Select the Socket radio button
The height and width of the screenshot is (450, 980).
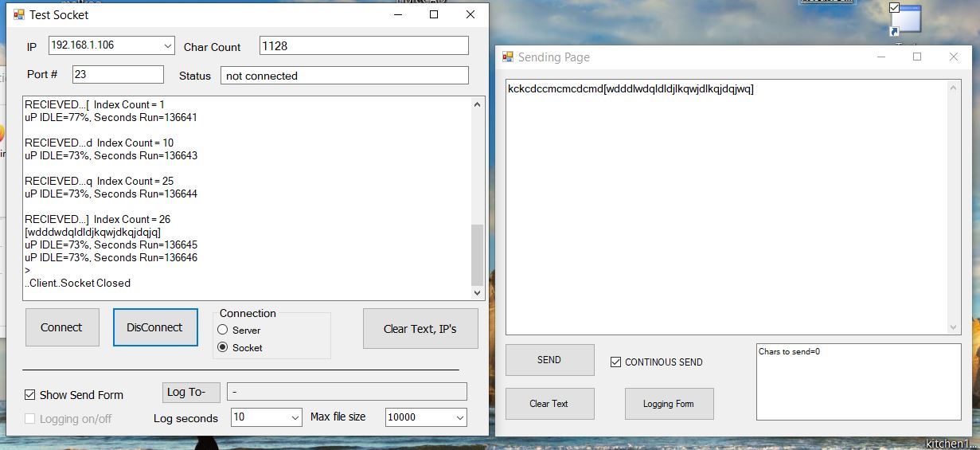click(223, 347)
